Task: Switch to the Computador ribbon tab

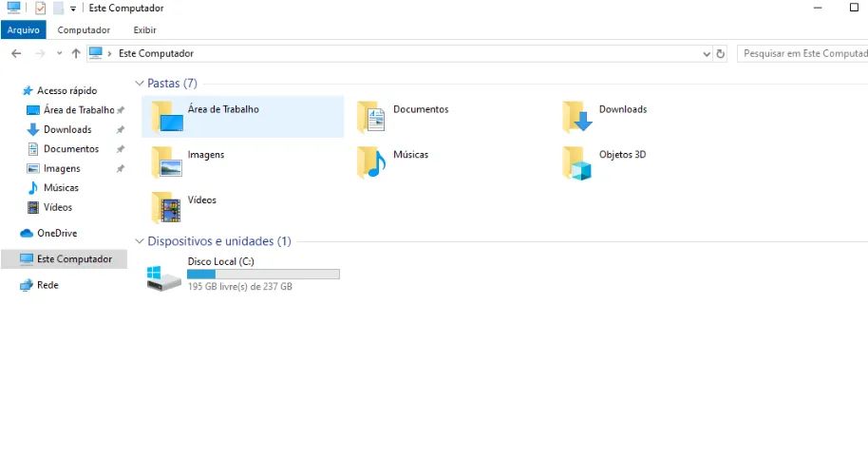Action: click(84, 30)
